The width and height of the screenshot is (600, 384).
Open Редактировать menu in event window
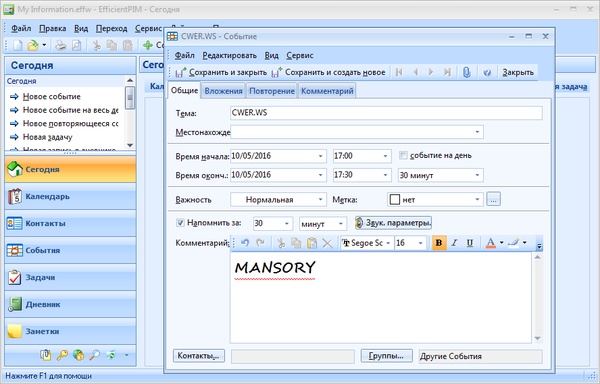[x=229, y=55]
